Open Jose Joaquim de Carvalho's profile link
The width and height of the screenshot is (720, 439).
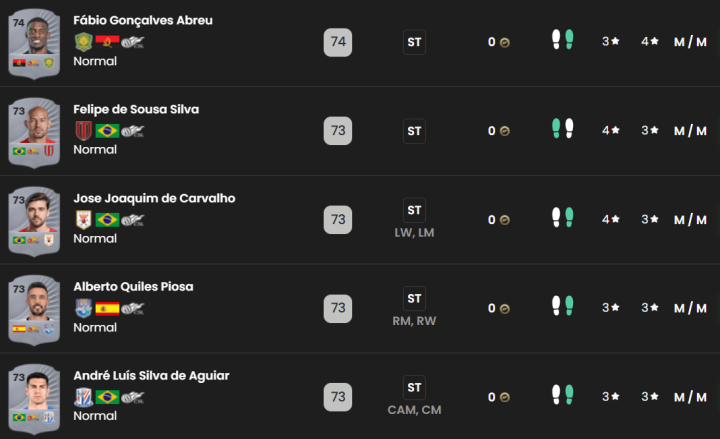[x=154, y=198]
